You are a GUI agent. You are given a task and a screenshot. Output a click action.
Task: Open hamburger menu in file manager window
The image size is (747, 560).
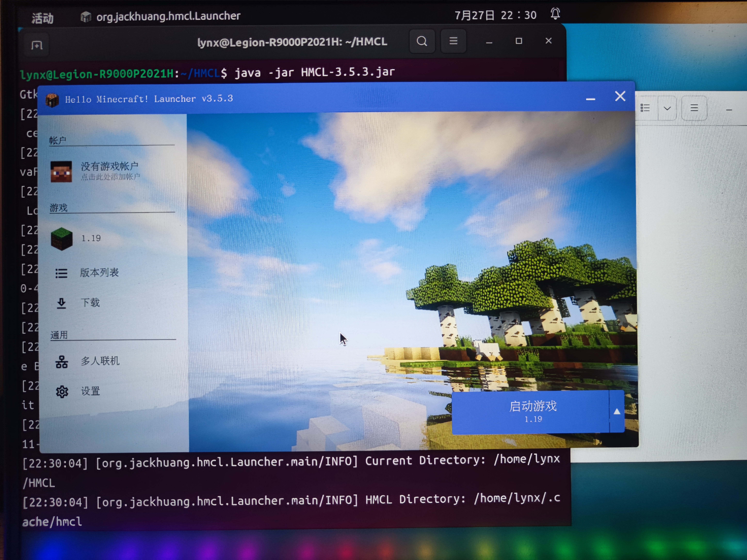[694, 108]
